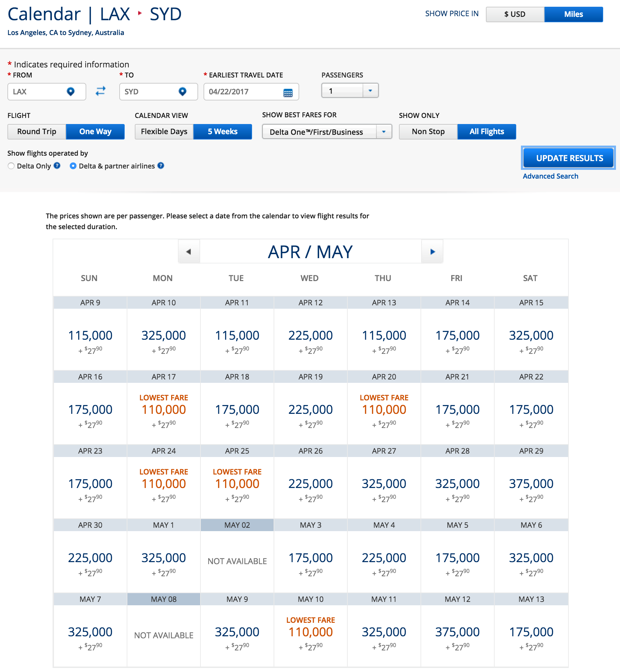Switch price display to $ USD
This screenshot has height=672, width=620.
pos(515,14)
